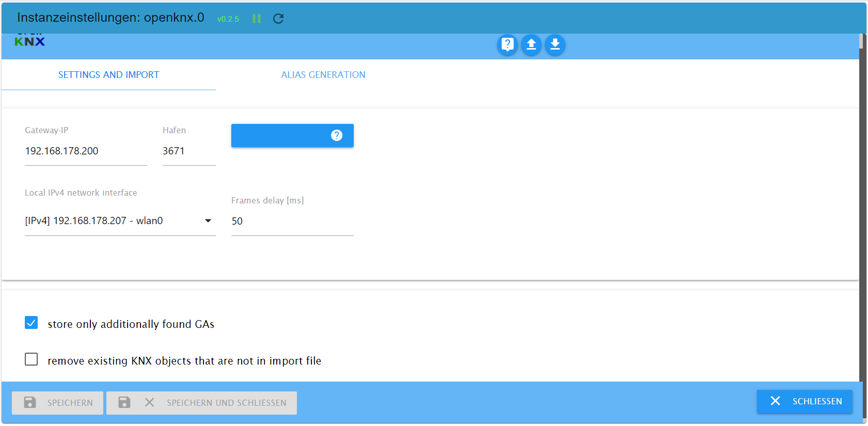Click the v0.2.5 version label

point(228,19)
